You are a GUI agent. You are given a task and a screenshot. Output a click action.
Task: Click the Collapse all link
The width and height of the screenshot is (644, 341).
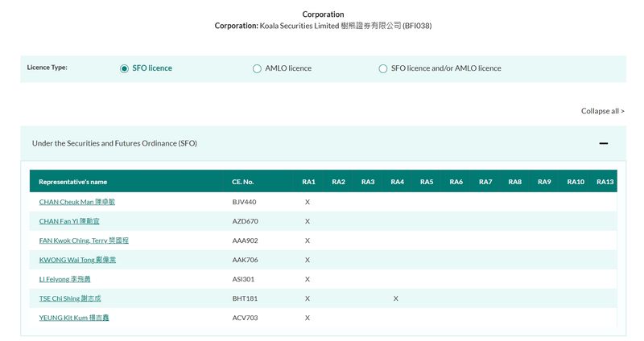coord(602,111)
